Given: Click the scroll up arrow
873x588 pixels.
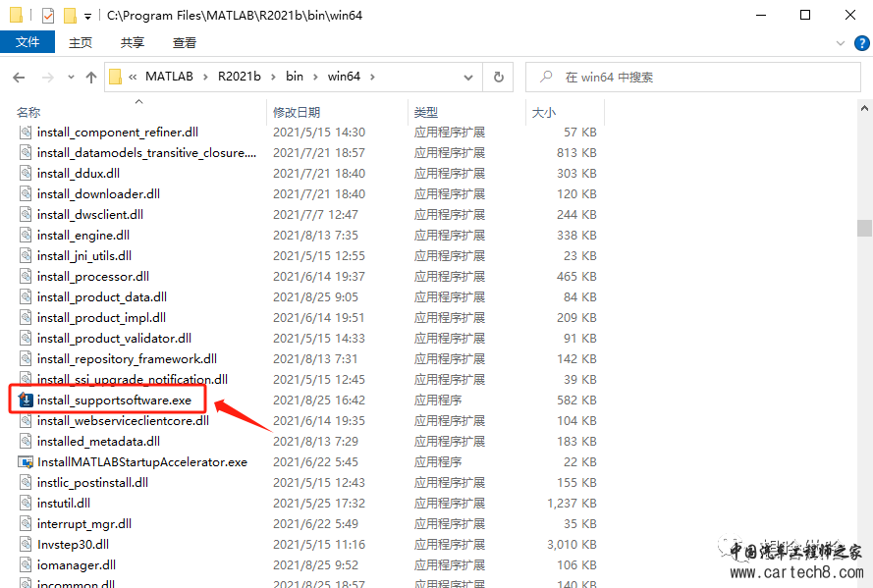Looking at the screenshot, I should click(864, 109).
